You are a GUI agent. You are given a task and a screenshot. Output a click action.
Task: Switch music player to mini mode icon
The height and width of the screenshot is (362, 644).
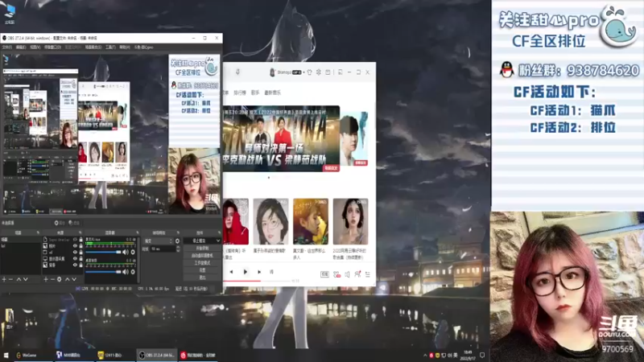click(341, 72)
